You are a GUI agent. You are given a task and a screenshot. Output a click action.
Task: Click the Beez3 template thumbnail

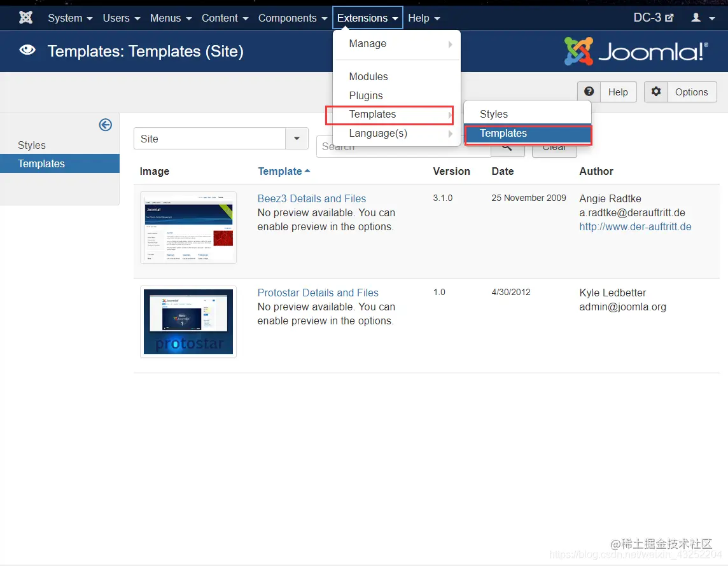(x=188, y=228)
